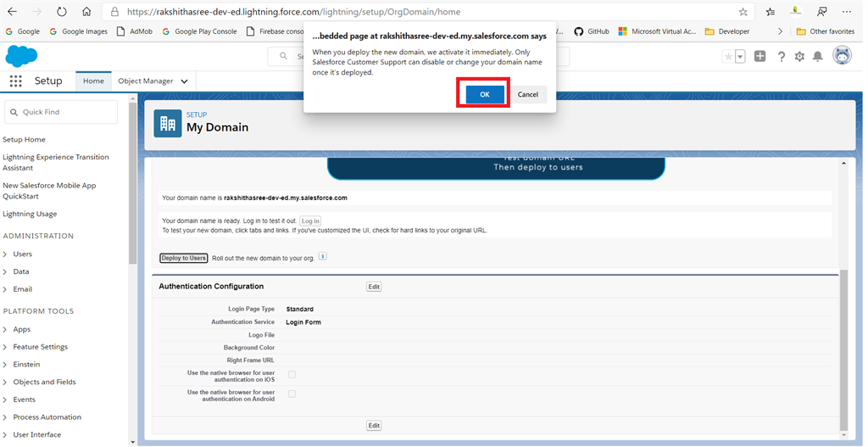This screenshot has height=447, width=868.
Task: Go back in the browser
Action: (12, 12)
